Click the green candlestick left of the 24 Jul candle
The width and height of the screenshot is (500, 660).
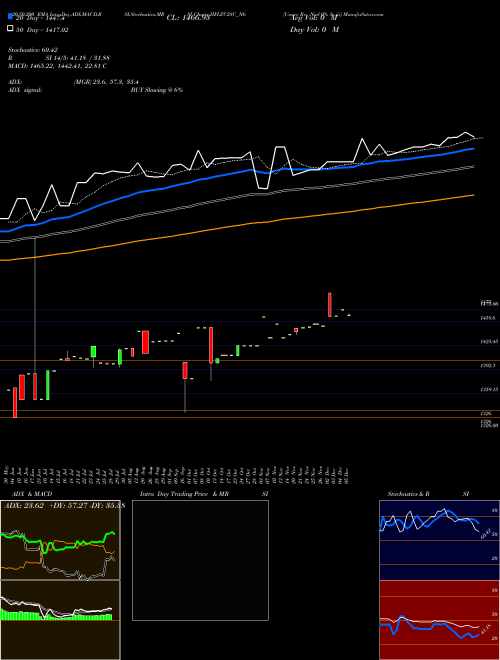pos(93,352)
